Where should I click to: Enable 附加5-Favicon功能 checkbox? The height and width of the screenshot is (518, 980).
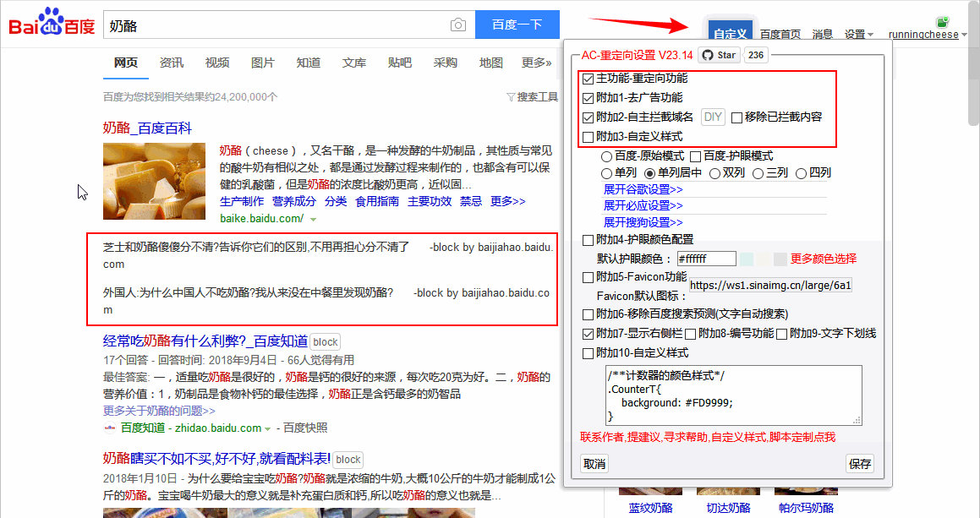pos(588,277)
